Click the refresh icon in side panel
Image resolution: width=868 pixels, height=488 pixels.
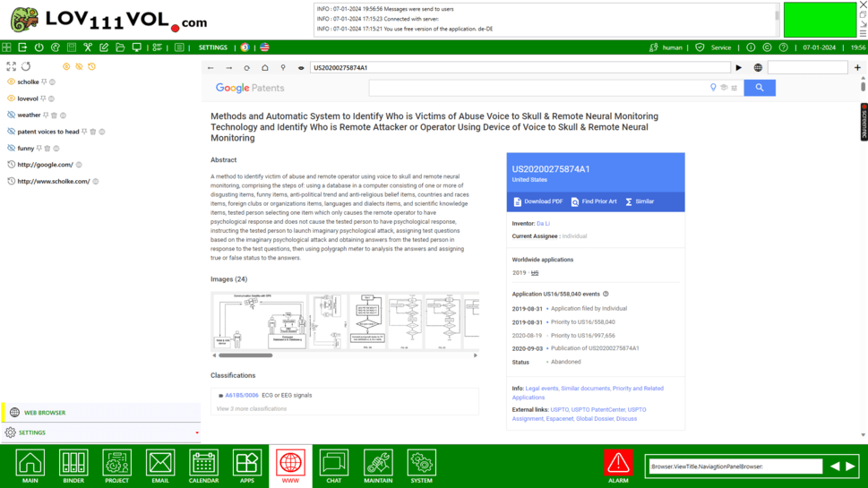pyautogui.click(x=26, y=66)
